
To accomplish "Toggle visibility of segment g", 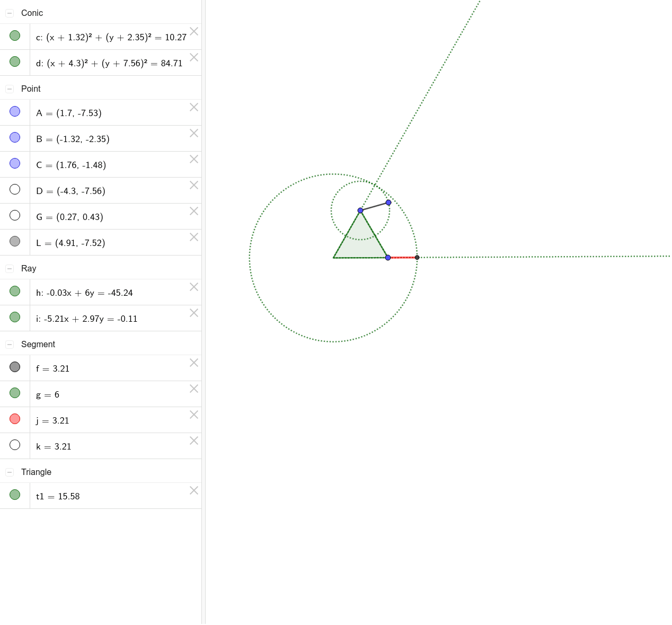I will coord(15,393).
